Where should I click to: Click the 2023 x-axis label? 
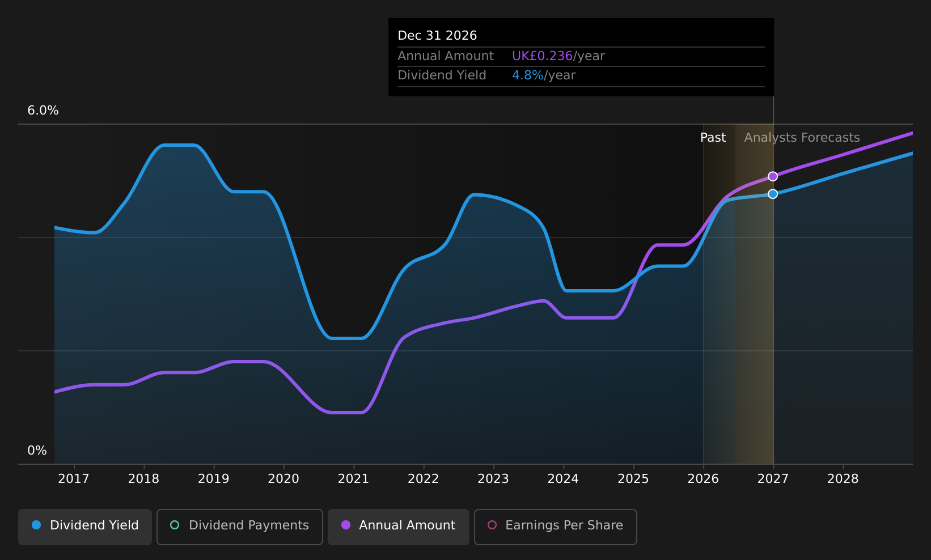(493, 479)
